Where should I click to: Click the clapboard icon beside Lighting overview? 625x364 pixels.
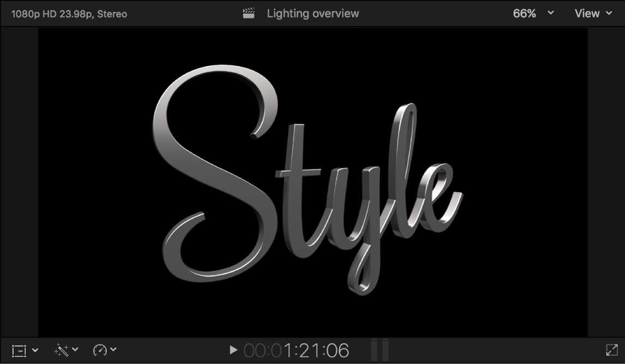(249, 13)
